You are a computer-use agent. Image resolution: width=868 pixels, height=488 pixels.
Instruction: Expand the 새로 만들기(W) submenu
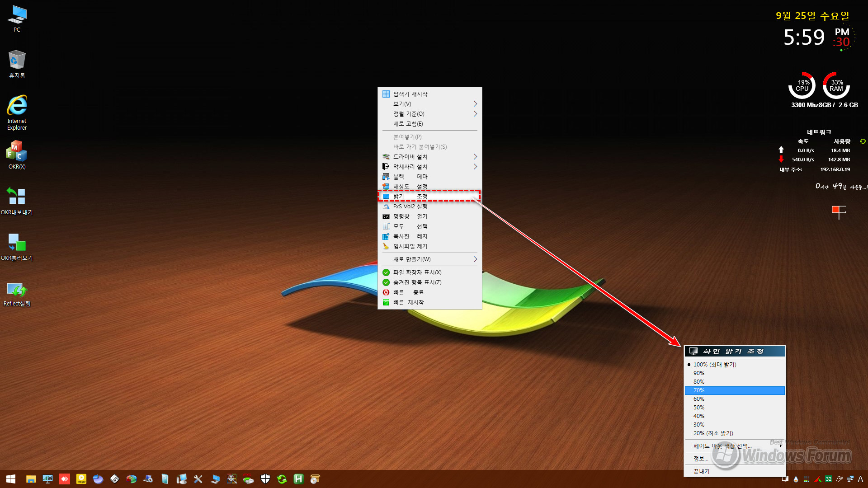click(429, 259)
